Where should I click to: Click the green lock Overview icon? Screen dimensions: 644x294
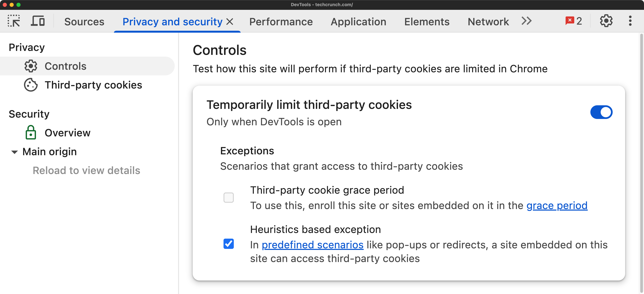click(x=31, y=132)
